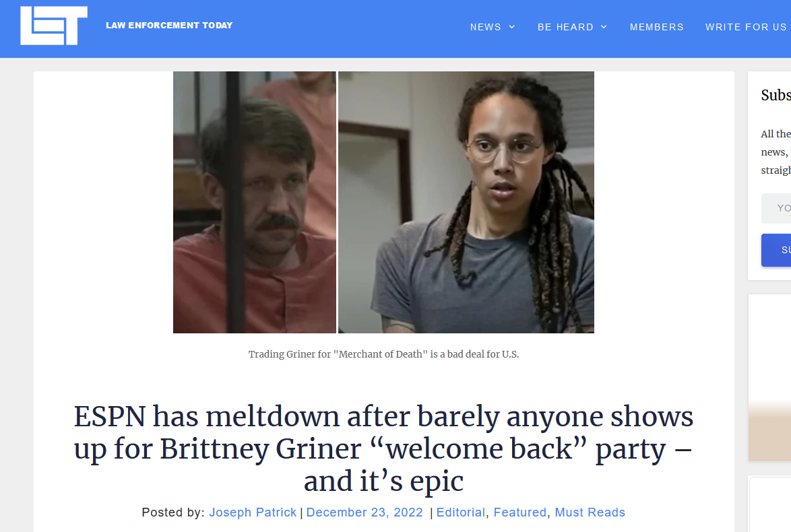Image resolution: width=791 pixels, height=532 pixels.
Task: Expand the NEWS dropdown chevron
Action: click(x=512, y=27)
